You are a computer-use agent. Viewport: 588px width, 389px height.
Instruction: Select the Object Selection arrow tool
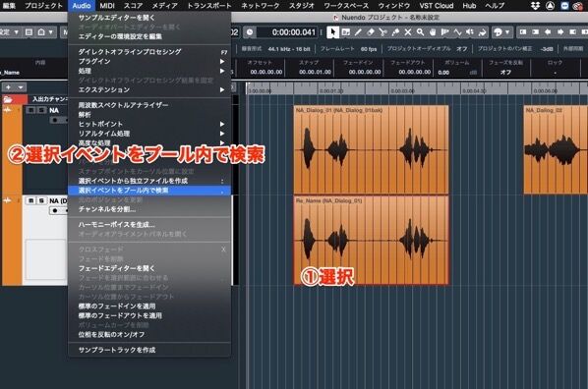coord(332,32)
